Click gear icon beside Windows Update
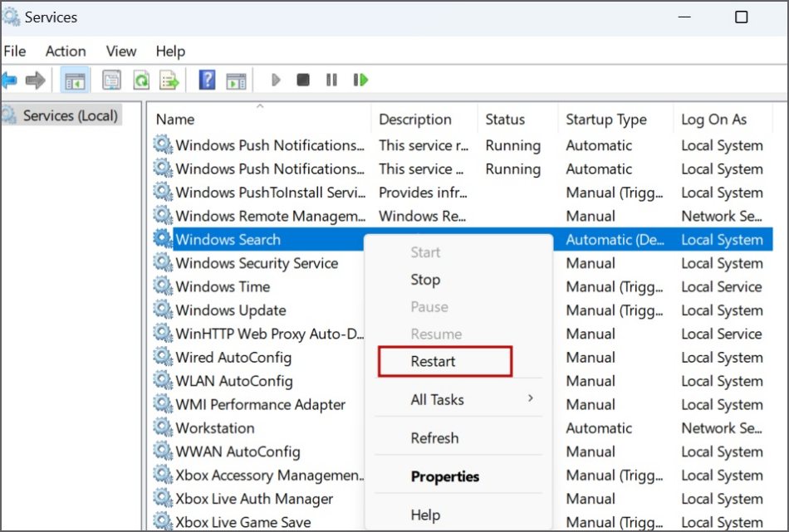Screen dimensions: 789x532 [163, 310]
